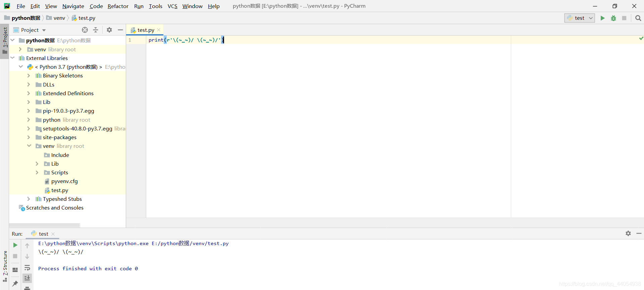This screenshot has width=644, height=290.
Task: Click venv in the breadcrumb bar
Action: [x=56, y=18]
